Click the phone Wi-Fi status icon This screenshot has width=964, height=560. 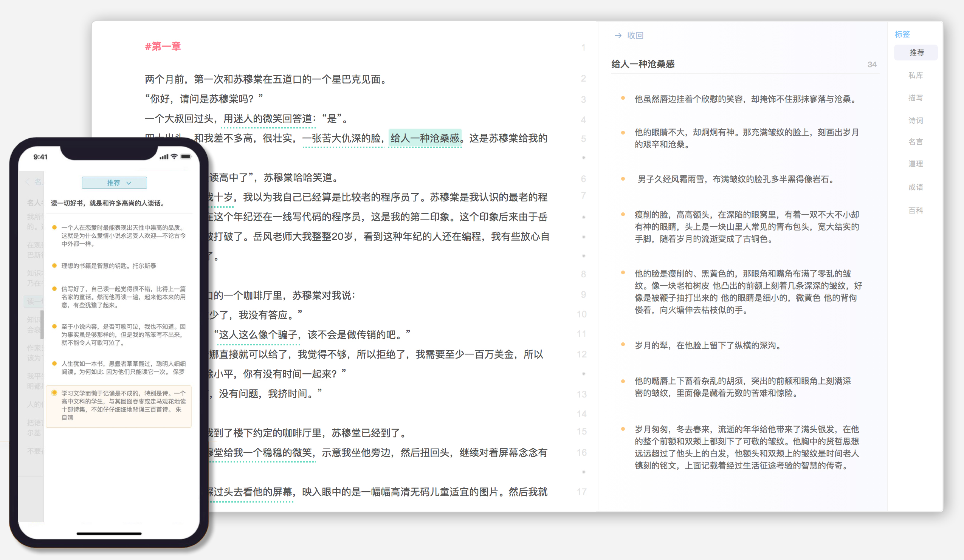(174, 156)
